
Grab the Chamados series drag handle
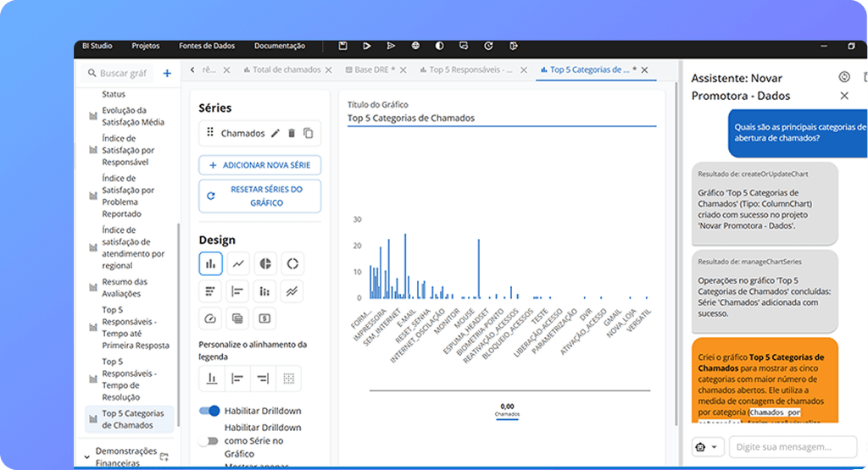pyautogui.click(x=210, y=132)
